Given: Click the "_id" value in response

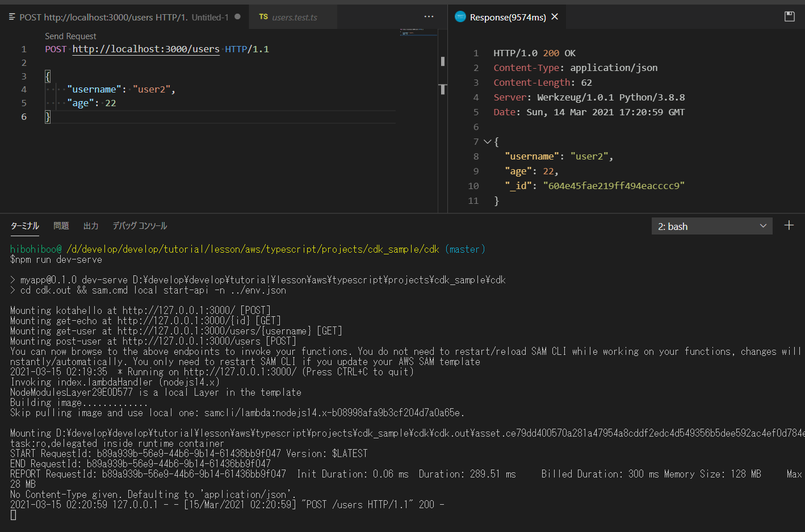Looking at the screenshot, I should [614, 186].
